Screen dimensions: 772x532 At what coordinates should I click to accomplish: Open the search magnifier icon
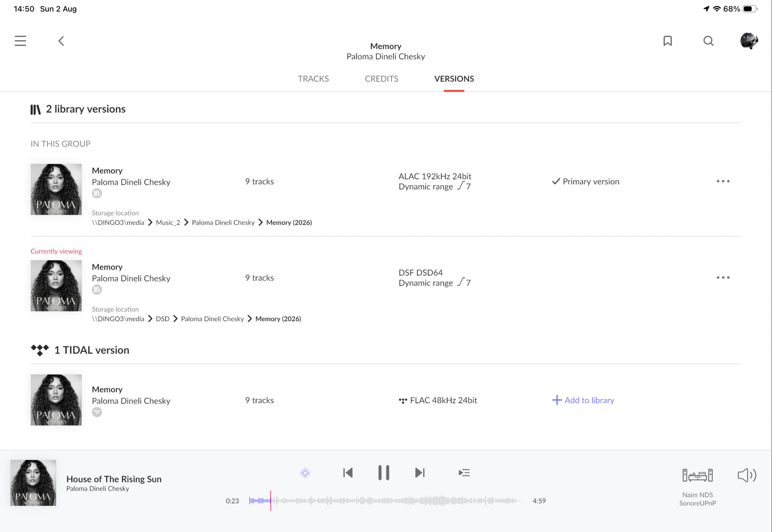[x=708, y=41]
